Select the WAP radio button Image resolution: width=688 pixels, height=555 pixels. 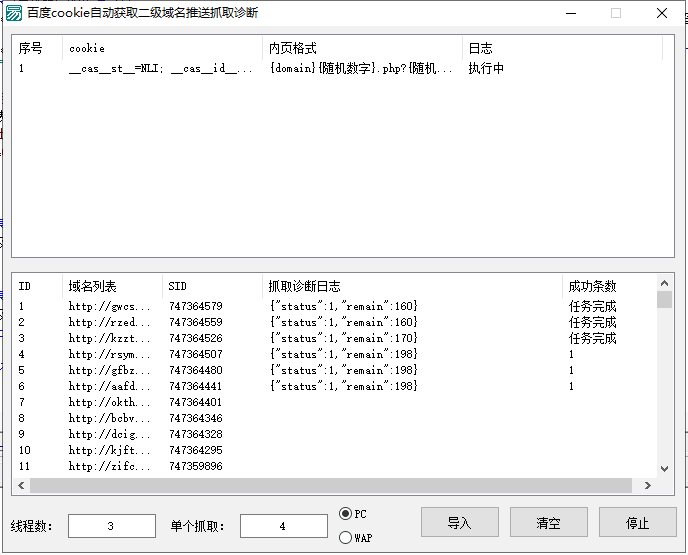pos(345,537)
